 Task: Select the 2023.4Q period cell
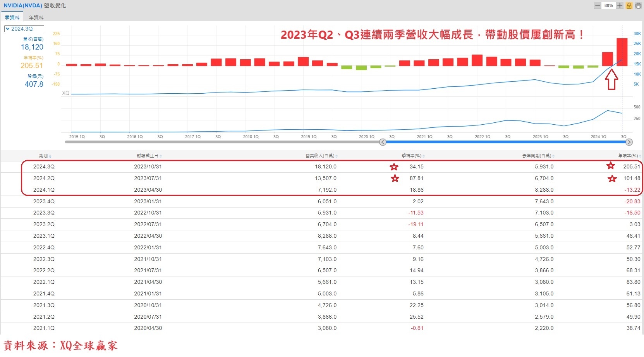(44, 201)
